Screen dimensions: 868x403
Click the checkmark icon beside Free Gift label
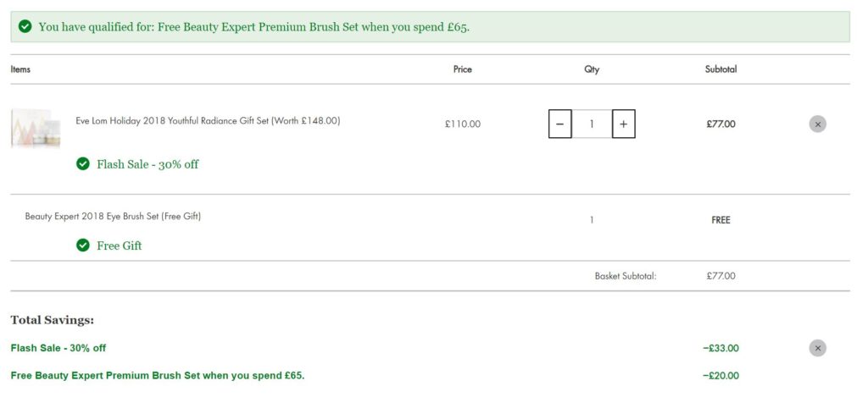(83, 246)
